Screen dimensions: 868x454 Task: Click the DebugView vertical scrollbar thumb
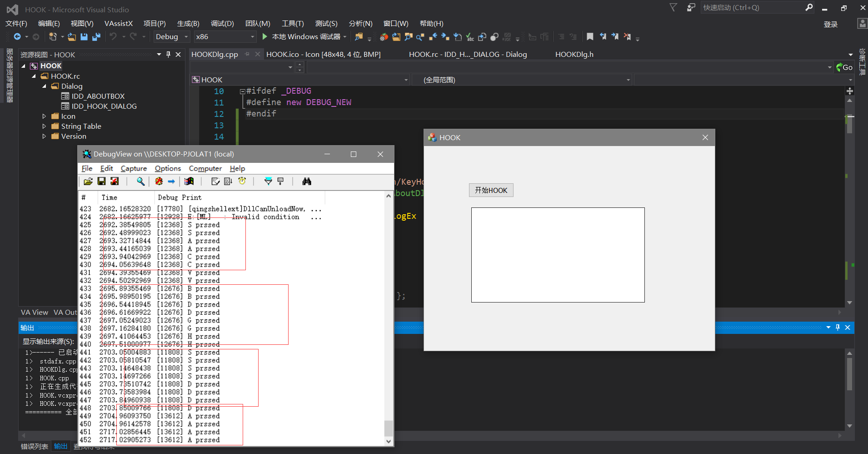(389, 428)
